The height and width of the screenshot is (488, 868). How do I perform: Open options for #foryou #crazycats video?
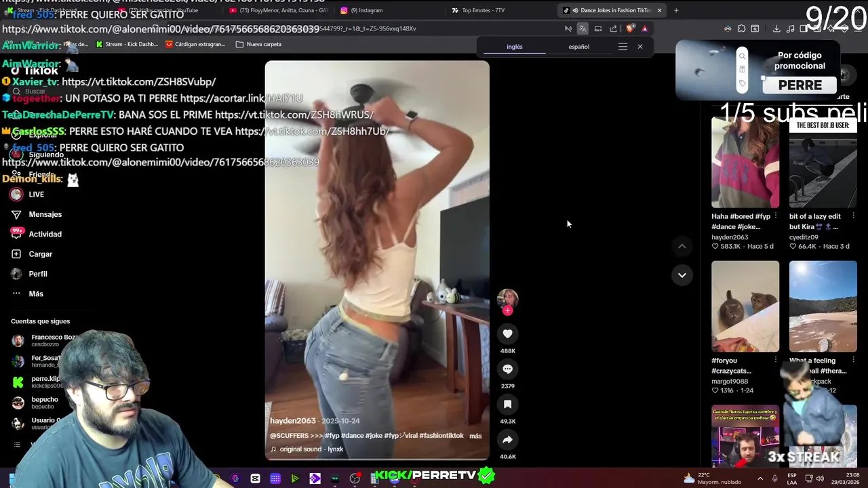click(x=776, y=361)
